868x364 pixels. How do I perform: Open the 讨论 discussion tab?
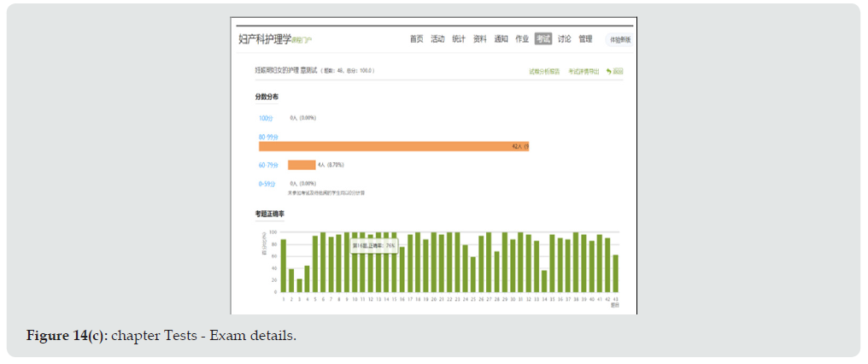pos(565,39)
